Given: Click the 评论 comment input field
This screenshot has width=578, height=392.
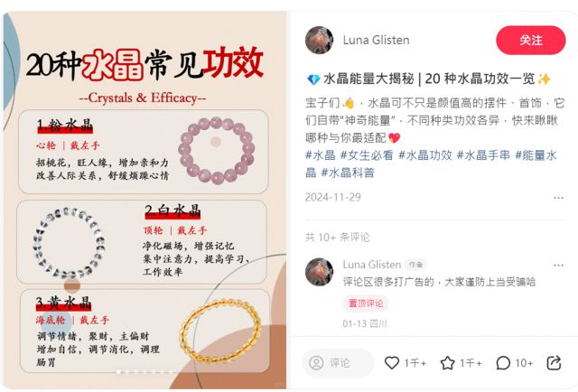Looking at the screenshot, I should tap(338, 363).
